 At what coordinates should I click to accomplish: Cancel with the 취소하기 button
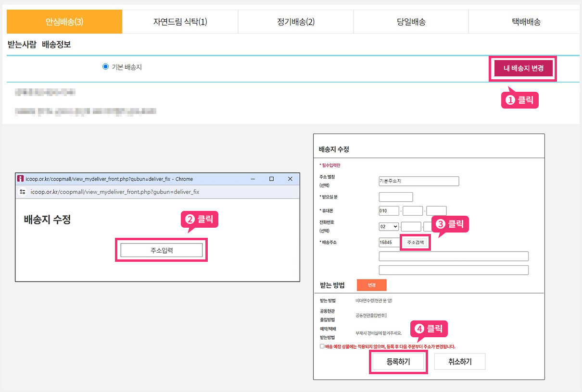pos(459,362)
